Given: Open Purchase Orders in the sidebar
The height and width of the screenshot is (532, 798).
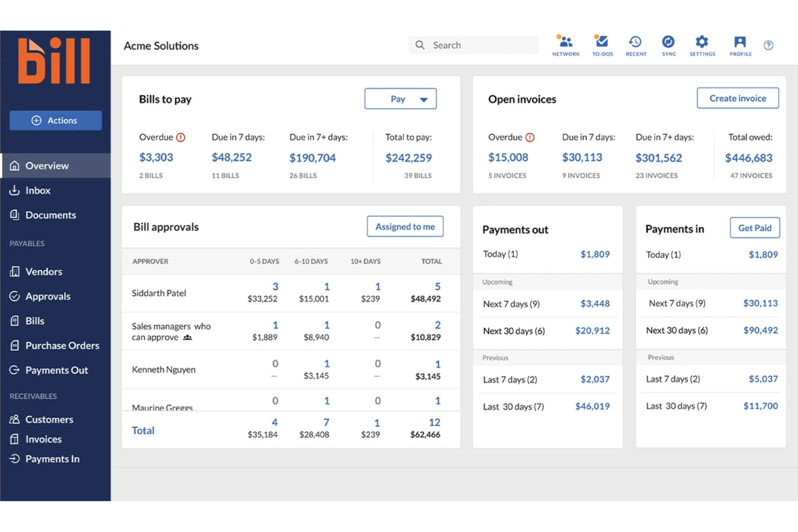Looking at the screenshot, I should 56,346.
